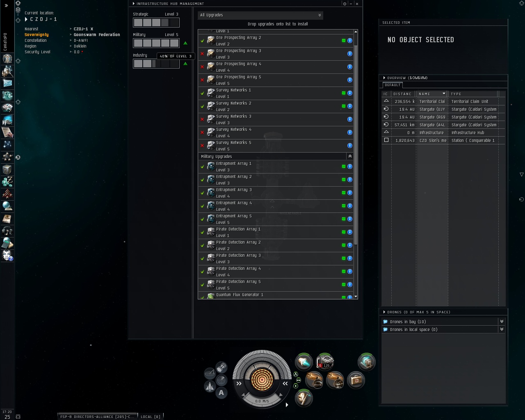Image resolution: width=525 pixels, height=420 pixels.
Task: Toggle the green indicator for Survey Networks 2
Action: (x=344, y=106)
